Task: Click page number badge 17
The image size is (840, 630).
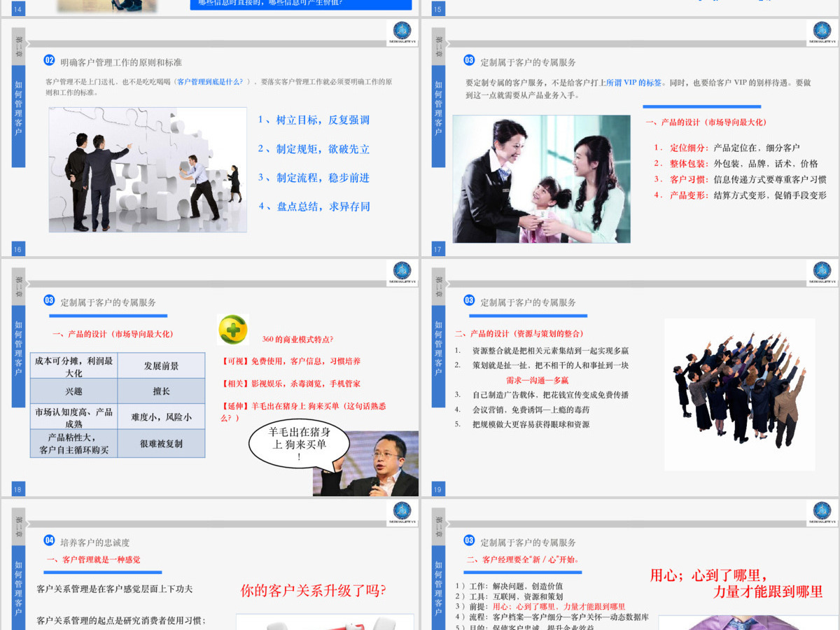Action: [438, 249]
